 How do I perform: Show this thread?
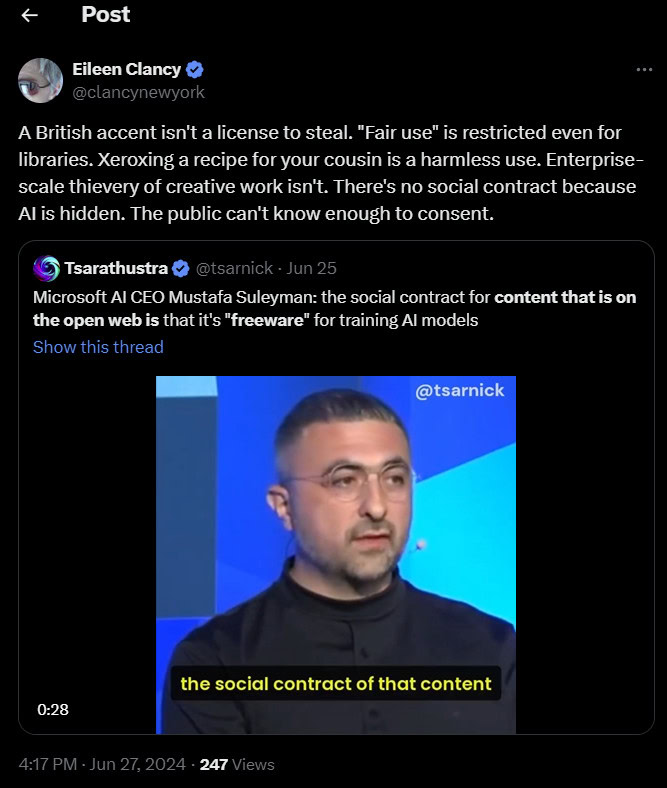pos(99,347)
